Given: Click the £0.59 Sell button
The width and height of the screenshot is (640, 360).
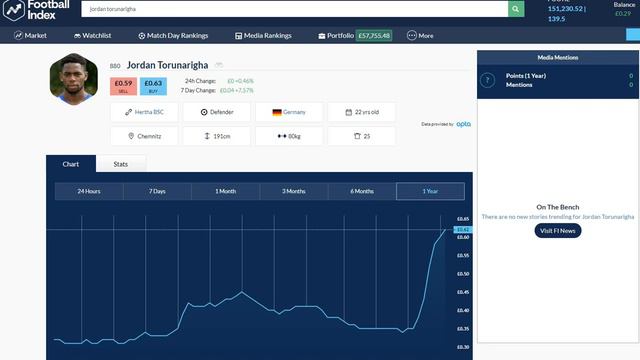Looking at the screenshot, I should tap(123, 86).
